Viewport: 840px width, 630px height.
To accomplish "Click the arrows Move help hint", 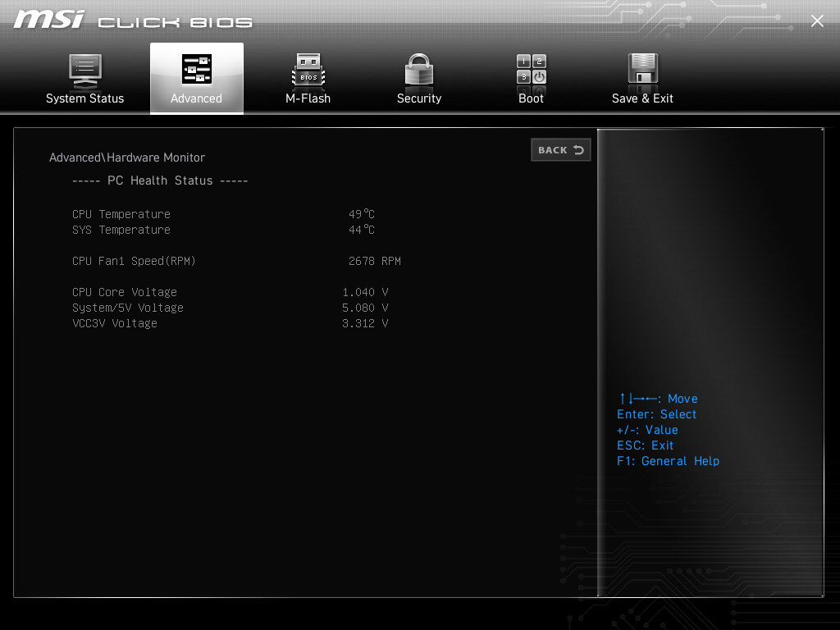I will click(658, 399).
